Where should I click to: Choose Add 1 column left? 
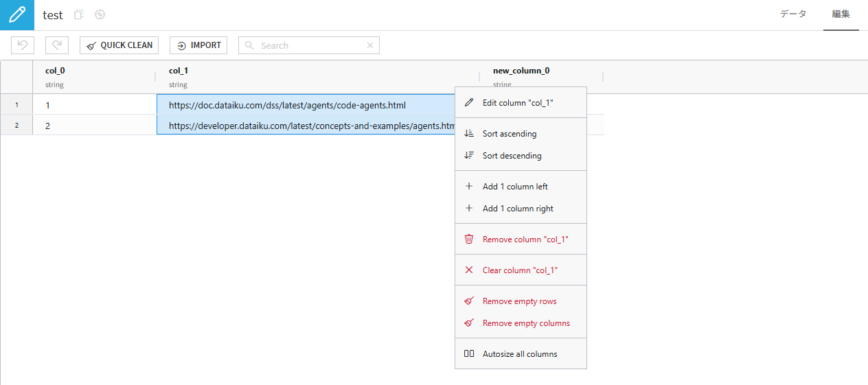coord(515,187)
